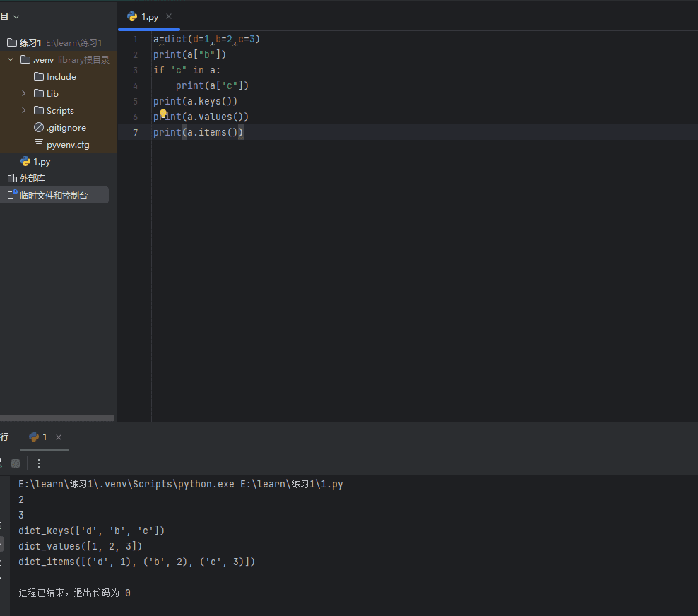Click the .gitignore file icon
This screenshot has width=698, height=616.
(x=39, y=128)
